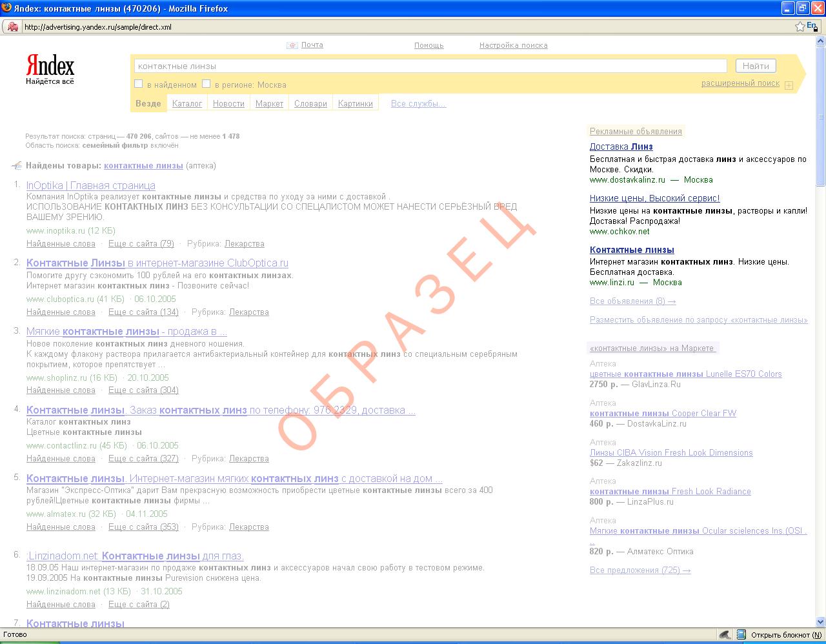This screenshot has width=826, height=644.
Task: Click the En language indicator icon
Action: coord(812,26)
